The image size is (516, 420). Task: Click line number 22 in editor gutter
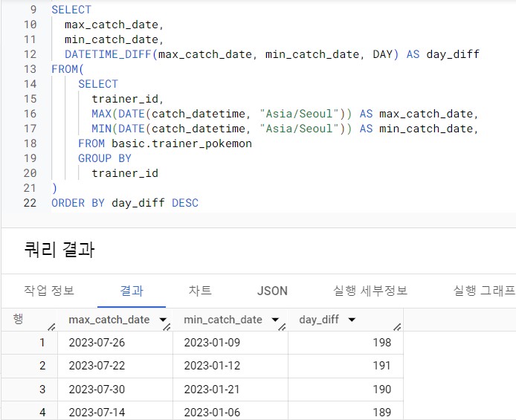click(30, 203)
